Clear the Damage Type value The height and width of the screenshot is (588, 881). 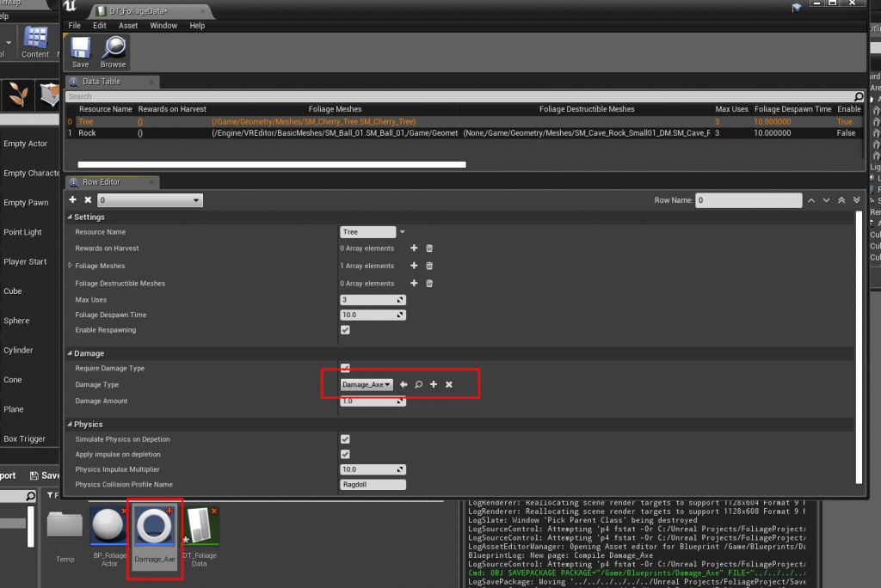pos(449,385)
